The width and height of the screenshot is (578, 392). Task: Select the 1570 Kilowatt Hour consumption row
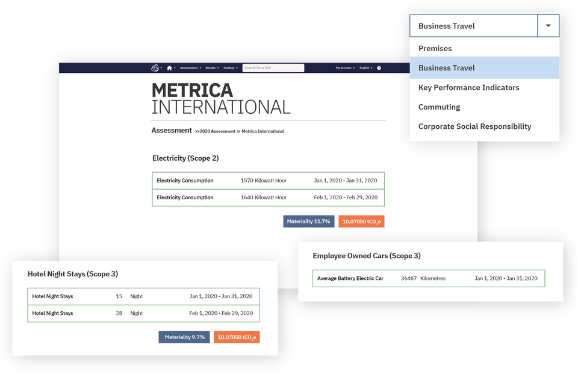tap(268, 180)
